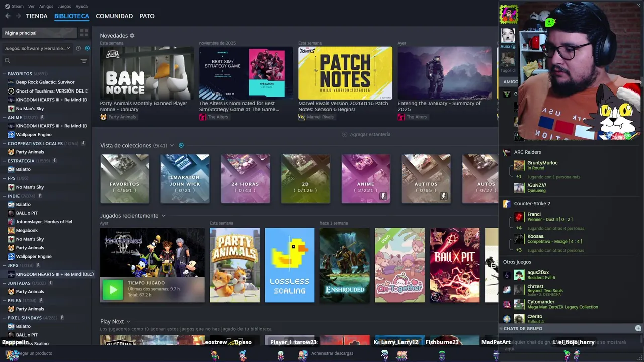Add a group chat with plus icon
The height and width of the screenshot is (362, 644).
point(638,328)
